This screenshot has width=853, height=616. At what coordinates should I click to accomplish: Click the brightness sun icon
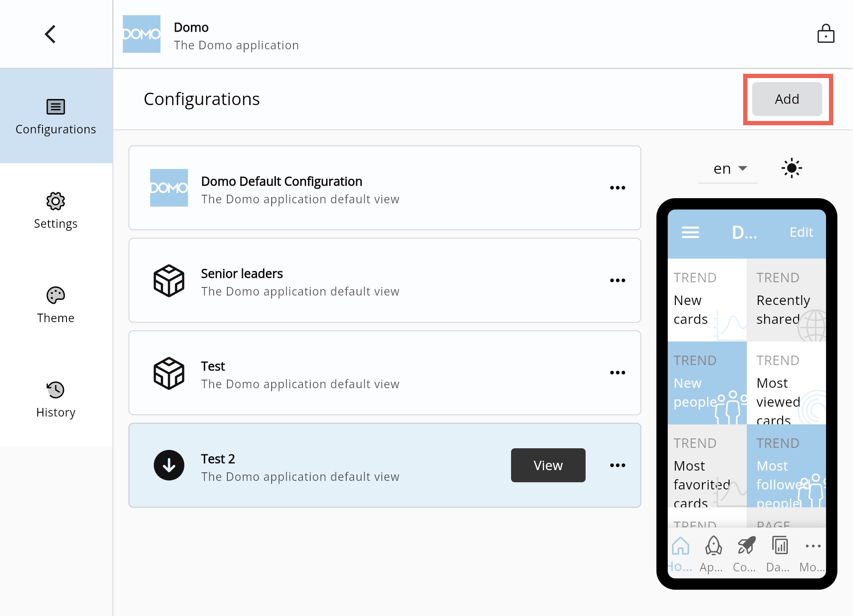792,168
